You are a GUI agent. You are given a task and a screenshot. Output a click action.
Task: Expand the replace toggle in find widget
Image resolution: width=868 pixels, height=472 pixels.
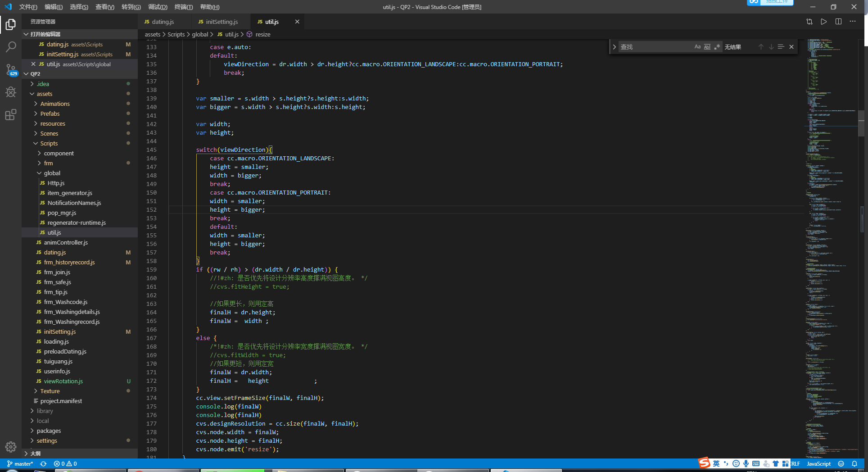point(614,47)
